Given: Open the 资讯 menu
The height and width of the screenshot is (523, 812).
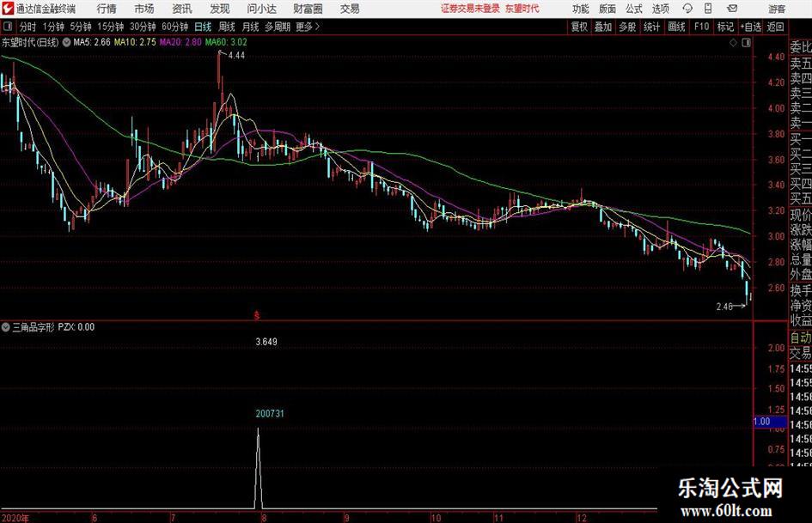Looking at the screenshot, I should click(182, 9).
